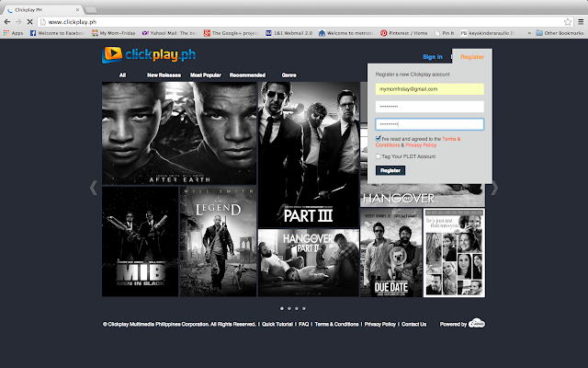Bookmark this page with star icon
588x368 pixels.
click(568, 22)
